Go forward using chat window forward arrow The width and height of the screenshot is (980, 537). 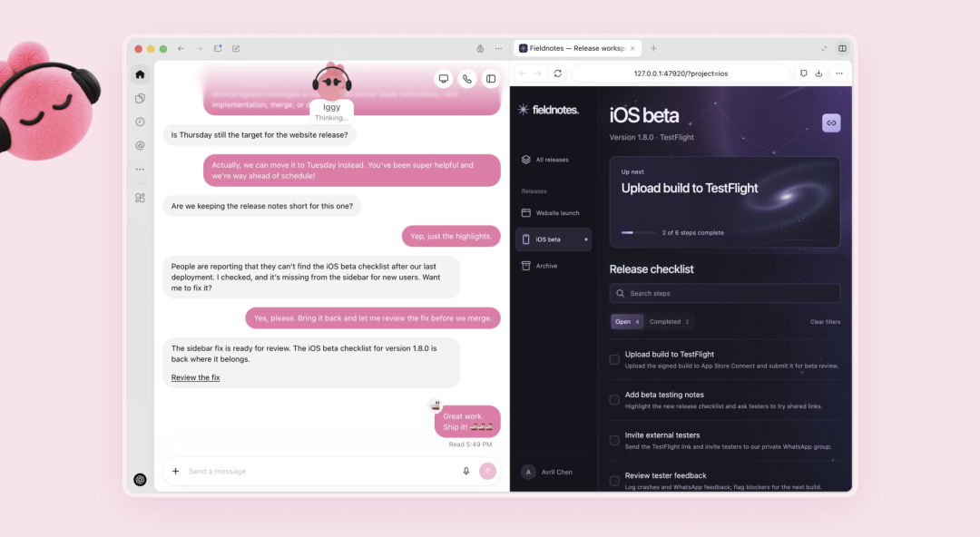click(199, 48)
